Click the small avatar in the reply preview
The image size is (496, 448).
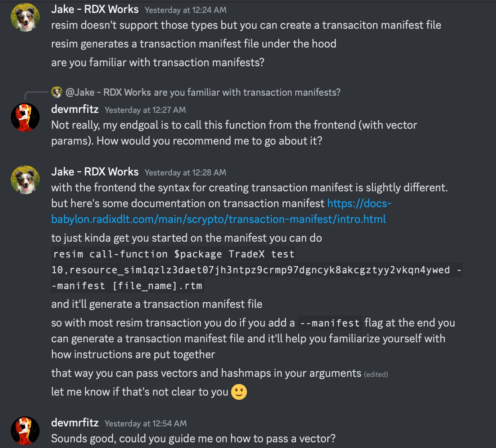(57, 92)
